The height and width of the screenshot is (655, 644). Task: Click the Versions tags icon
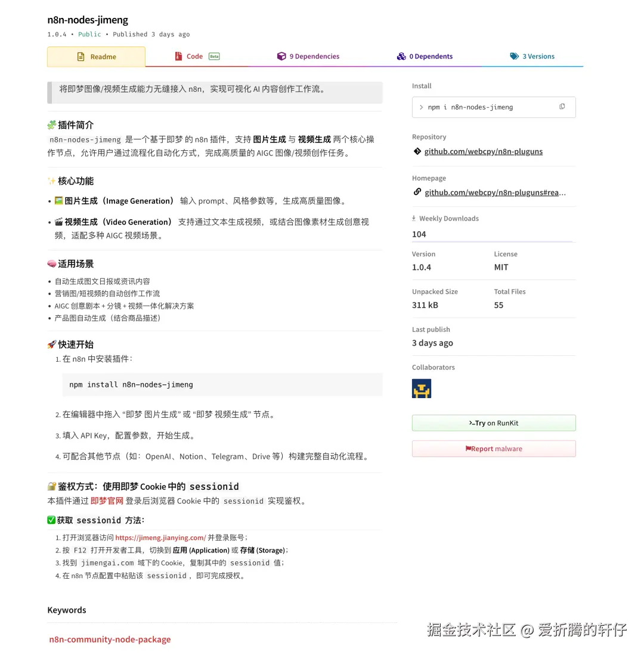(514, 56)
